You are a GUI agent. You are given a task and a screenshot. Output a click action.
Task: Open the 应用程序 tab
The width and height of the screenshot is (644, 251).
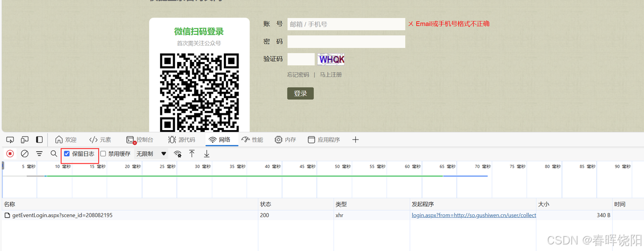[324, 140]
